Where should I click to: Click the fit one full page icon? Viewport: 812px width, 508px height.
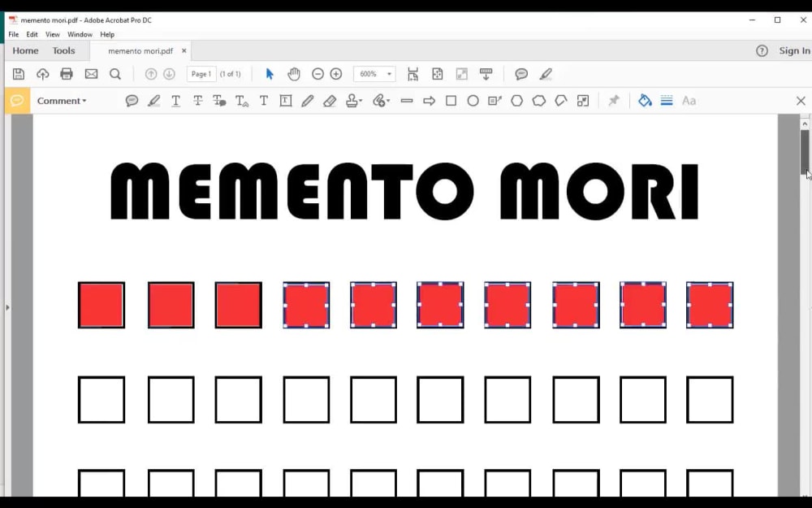[438, 74]
